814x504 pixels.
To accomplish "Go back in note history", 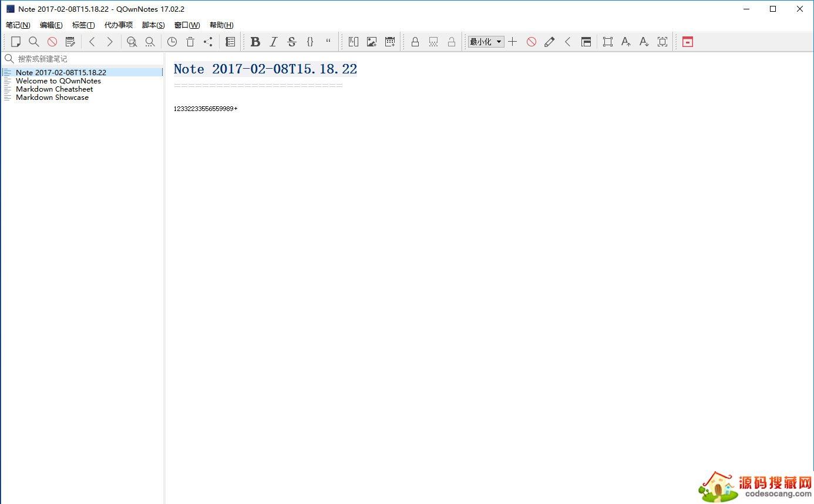I will pyautogui.click(x=92, y=42).
